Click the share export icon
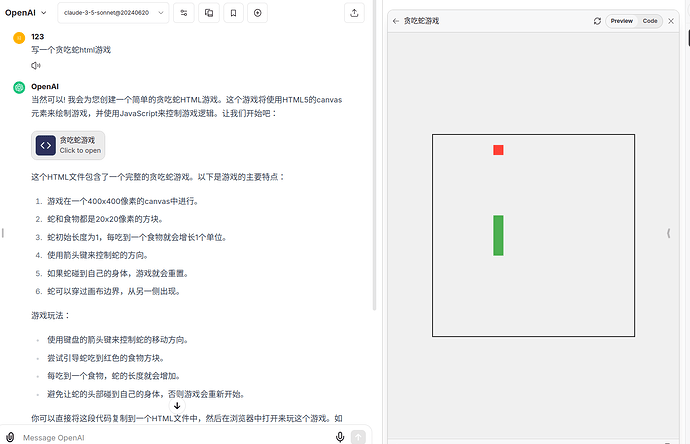690x444 pixels. (x=354, y=13)
